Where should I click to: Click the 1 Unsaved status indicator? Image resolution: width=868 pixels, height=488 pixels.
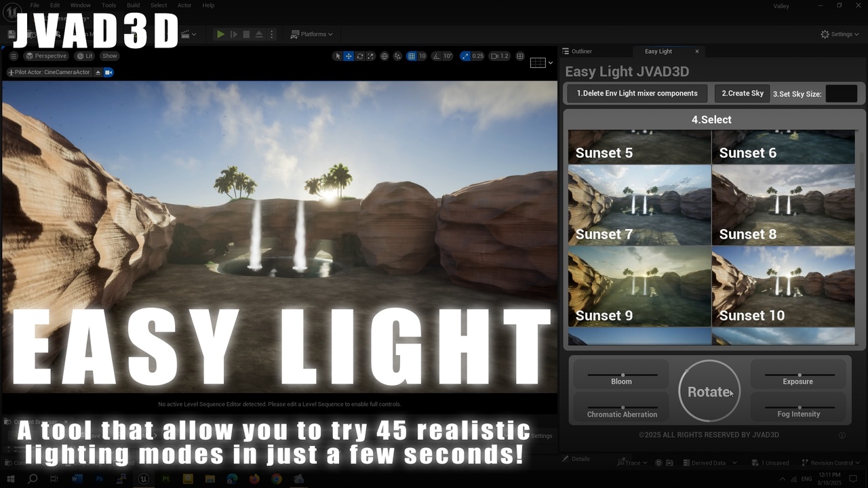(769, 463)
